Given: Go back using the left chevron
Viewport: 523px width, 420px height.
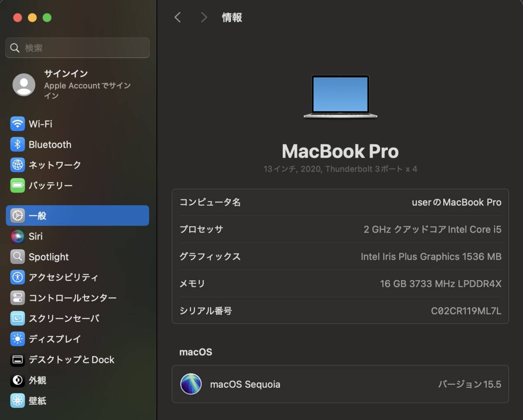Looking at the screenshot, I should tap(177, 17).
